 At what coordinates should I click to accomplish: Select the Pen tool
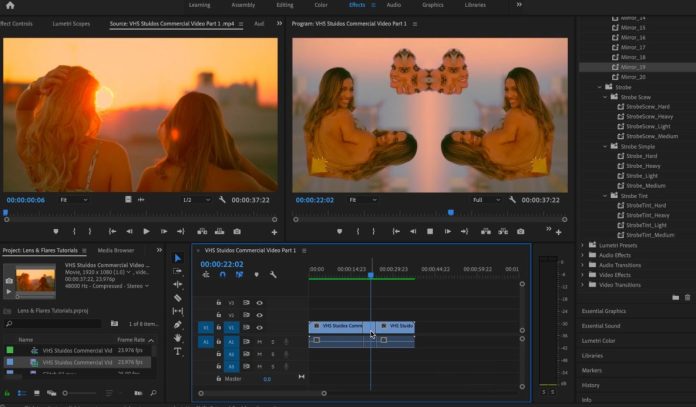(x=178, y=325)
